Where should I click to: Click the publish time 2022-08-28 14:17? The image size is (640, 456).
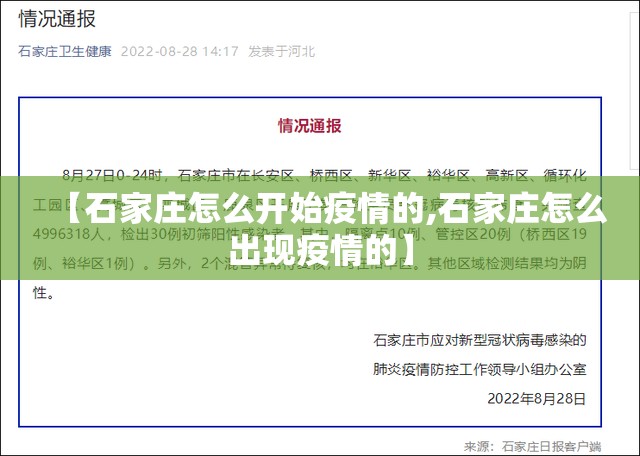click(179, 51)
